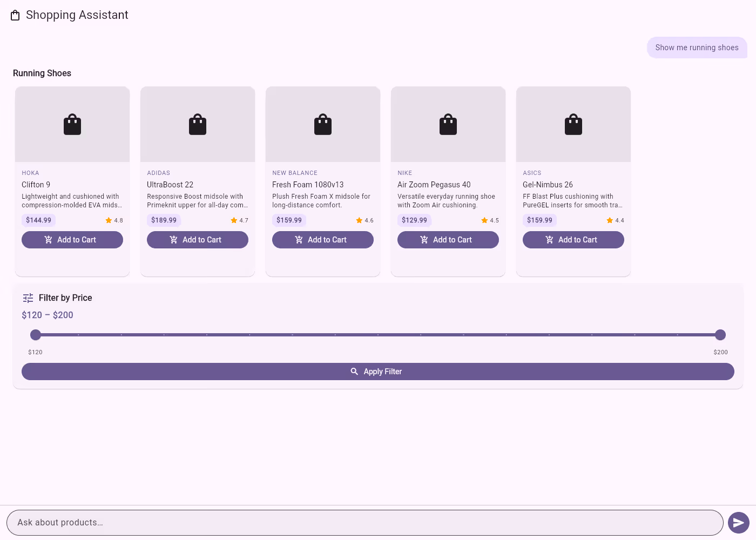Add Gel-Nimbus 26 to cart
Viewport: 756px width, 540px height.
[x=573, y=240]
